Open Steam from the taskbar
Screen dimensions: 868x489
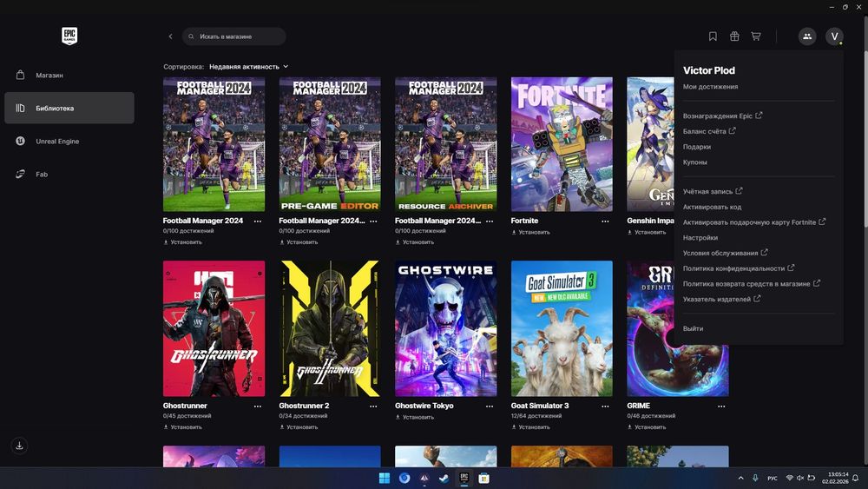(444, 478)
